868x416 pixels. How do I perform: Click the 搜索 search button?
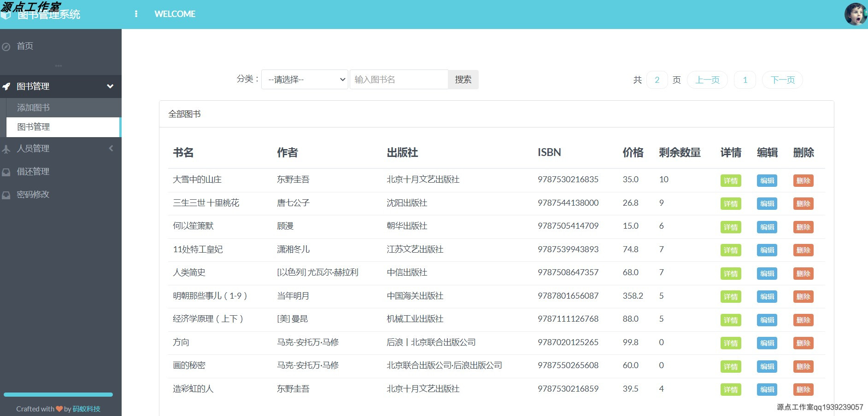pos(463,79)
